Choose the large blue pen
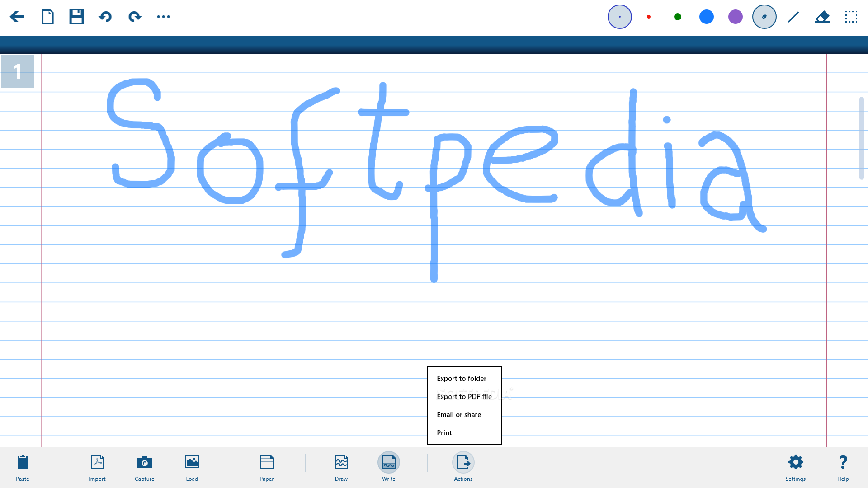The width and height of the screenshot is (868, 488). click(706, 17)
